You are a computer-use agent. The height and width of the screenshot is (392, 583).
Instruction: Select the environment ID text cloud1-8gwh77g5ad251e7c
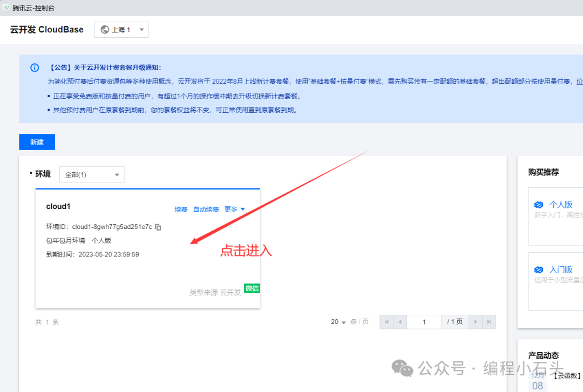tap(112, 226)
